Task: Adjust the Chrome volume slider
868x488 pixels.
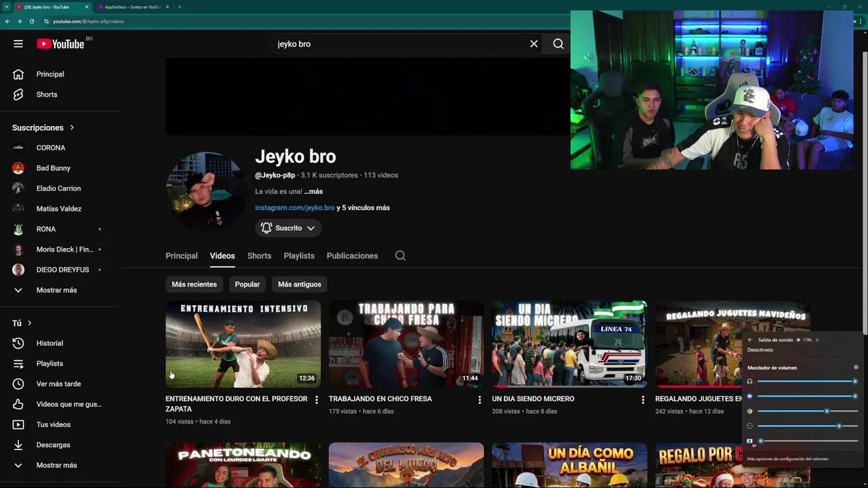Action: tap(807, 411)
